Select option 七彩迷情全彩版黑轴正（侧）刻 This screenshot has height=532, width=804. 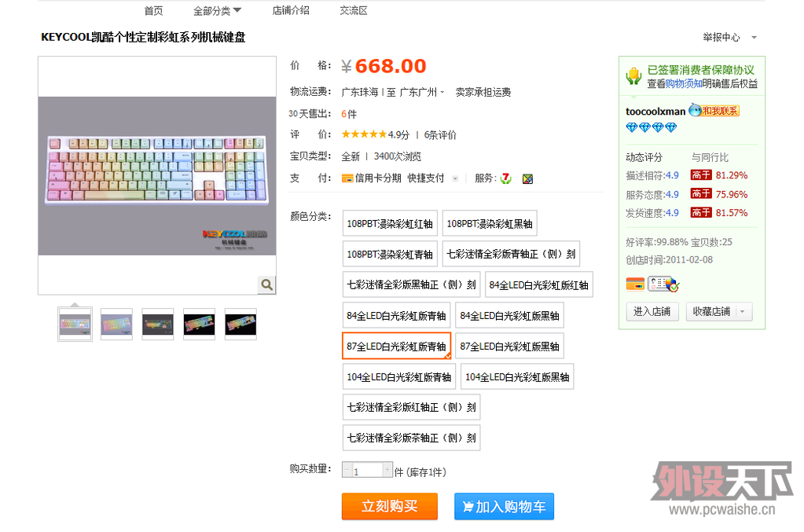tap(411, 284)
